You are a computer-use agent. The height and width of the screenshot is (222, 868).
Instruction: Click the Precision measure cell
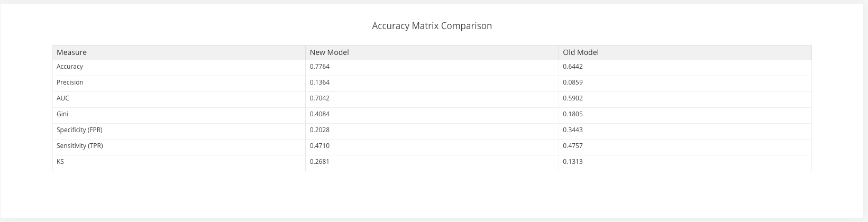(70, 82)
